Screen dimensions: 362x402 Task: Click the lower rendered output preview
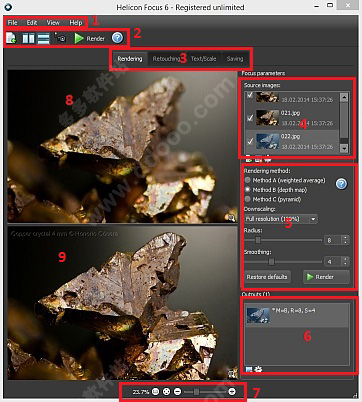[122, 303]
